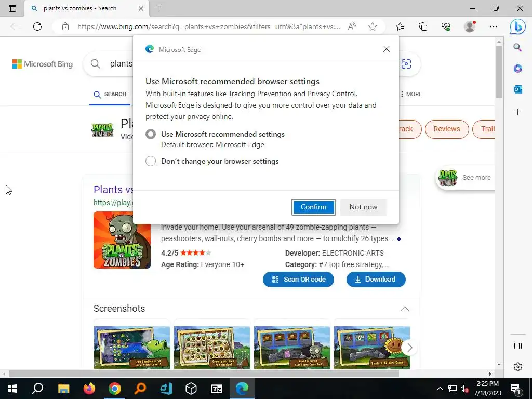Close the Microsoft Edge dialog
The height and width of the screenshot is (399, 532).
(x=386, y=49)
